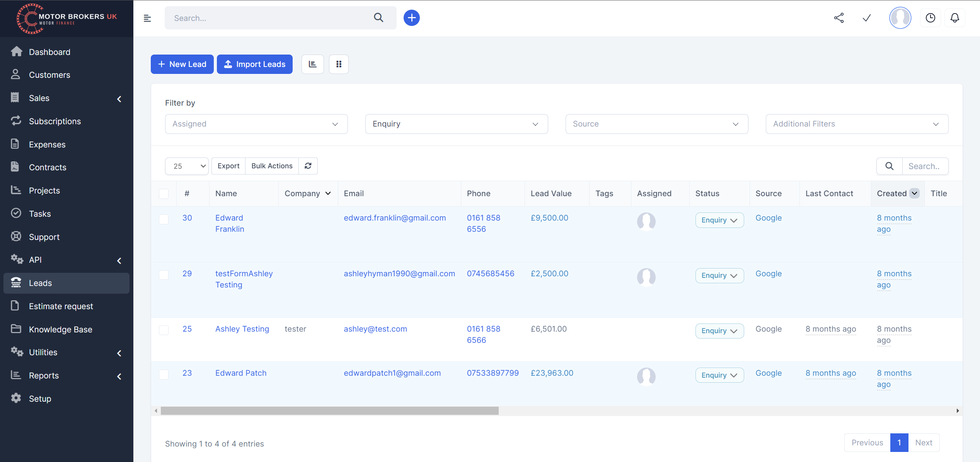
Task: Click the magnifier icon in top search bar
Action: pos(378,17)
